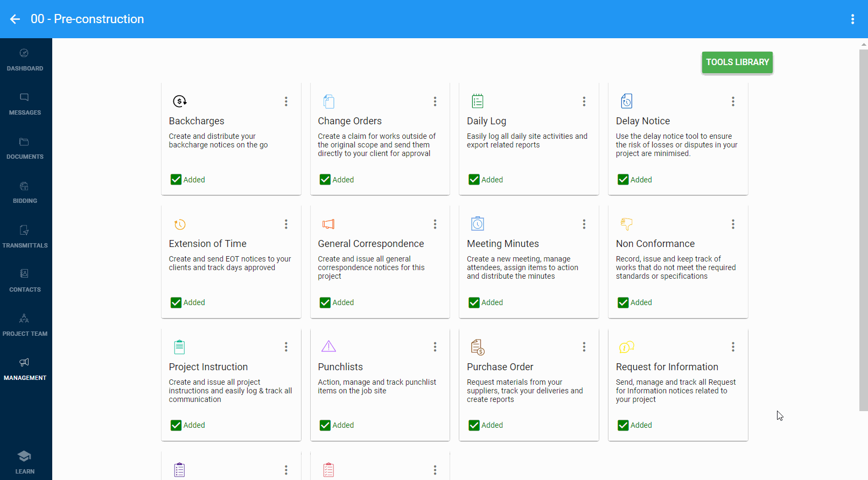Click the Backcharges dollar icon
This screenshot has height=480, width=868.
(x=180, y=101)
